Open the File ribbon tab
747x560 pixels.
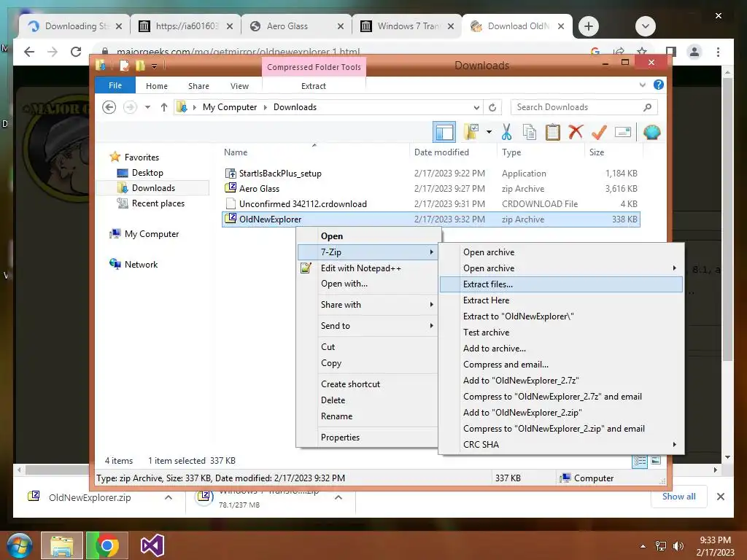click(115, 85)
